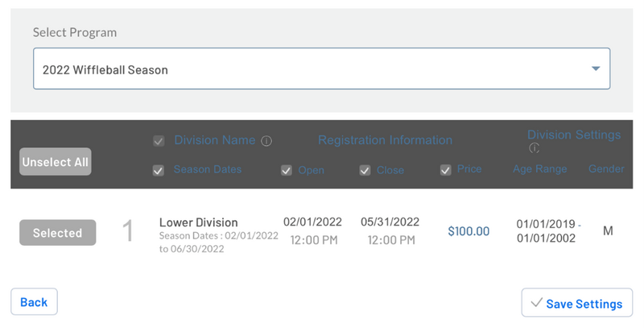Select the Division Settings header
The width and height of the screenshot is (644, 328).
click(x=573, y=135)
